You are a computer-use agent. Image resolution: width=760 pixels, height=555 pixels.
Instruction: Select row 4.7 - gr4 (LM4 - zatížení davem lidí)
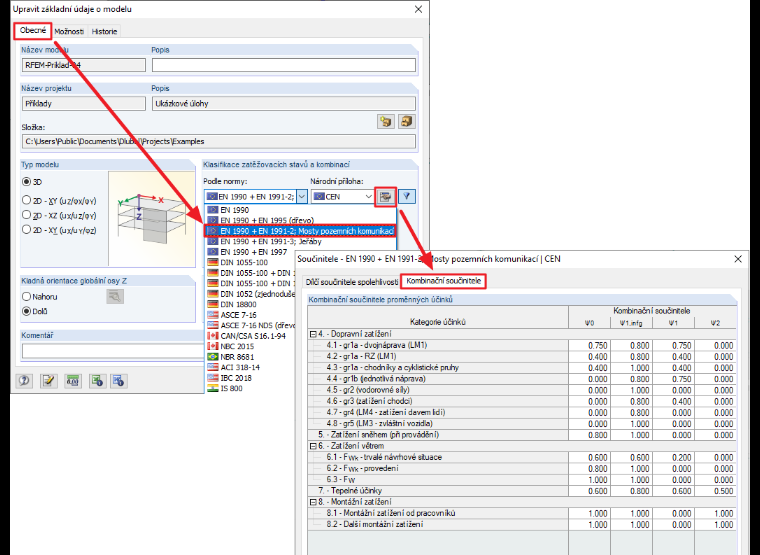522,412
